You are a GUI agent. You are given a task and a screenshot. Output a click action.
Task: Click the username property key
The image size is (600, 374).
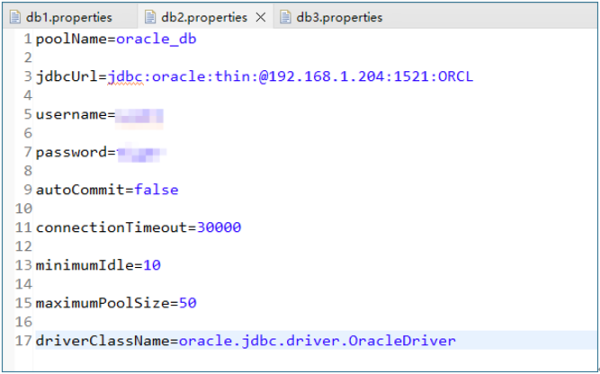click(71, 114)
